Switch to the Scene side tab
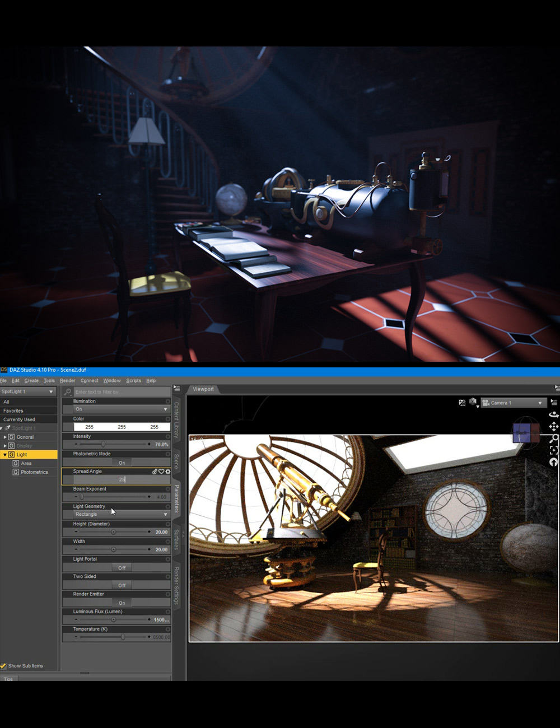Screen dimensions: 560x728 (176, 461)
